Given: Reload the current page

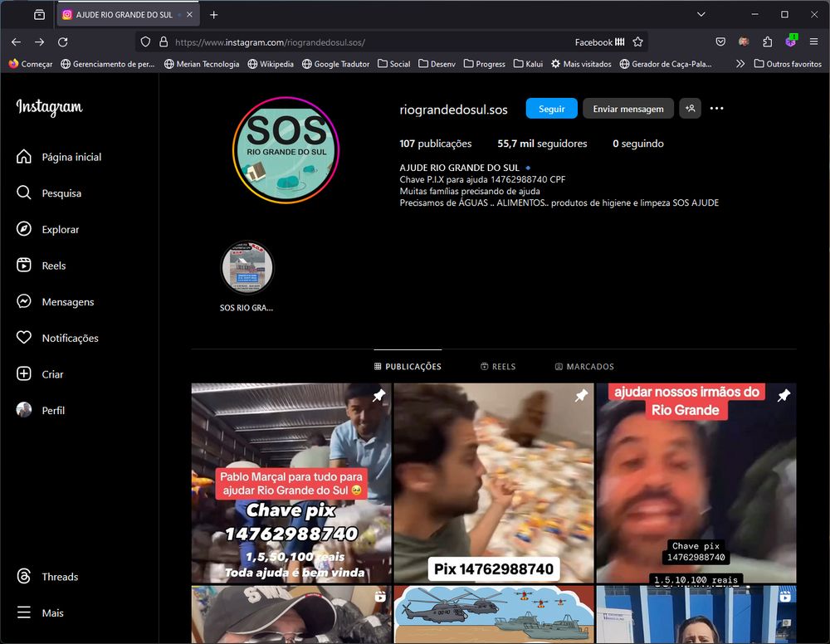Looking at the screenshot, I should [63, 41].
